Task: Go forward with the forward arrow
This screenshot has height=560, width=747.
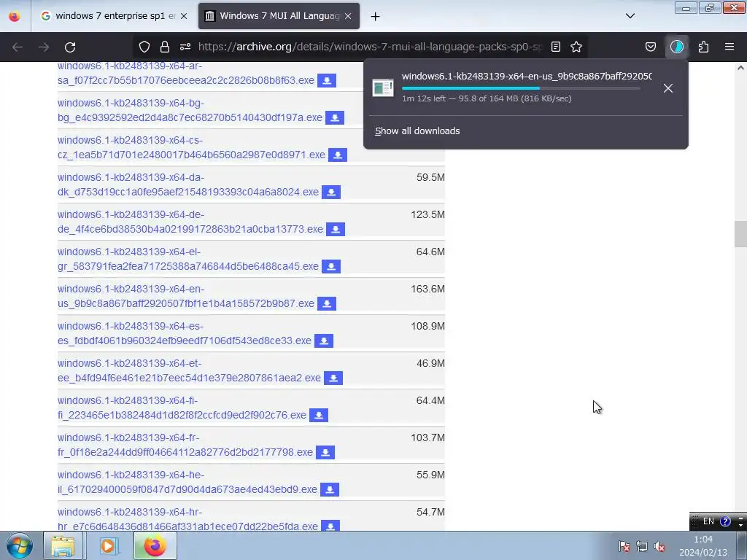Action: [44, 47]
